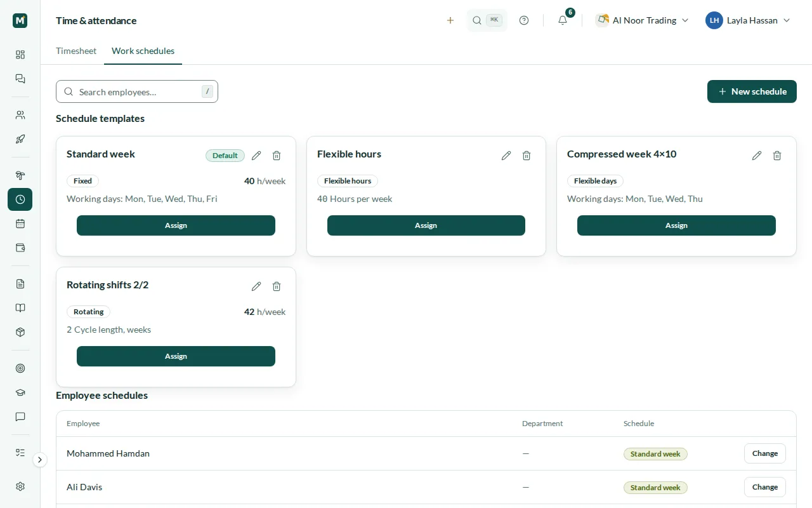The height and width of the screenshot is (508, 812).
Task: Delete the Compressed week 4×10 template
Action: [777, 156]
